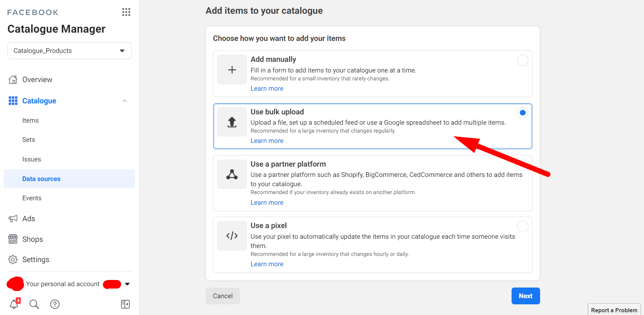The image size is (644, 315).
Task: Switch to the Items section
Action: (30, 120)
